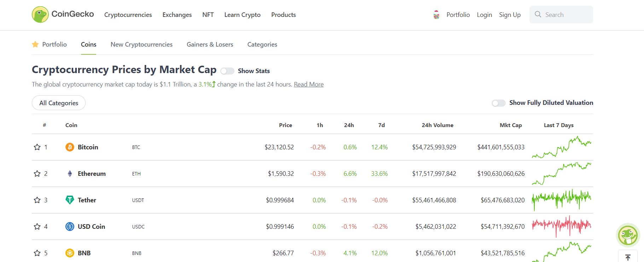Sort by the Coin column header

pyautogui.click(x=71, y=125)
